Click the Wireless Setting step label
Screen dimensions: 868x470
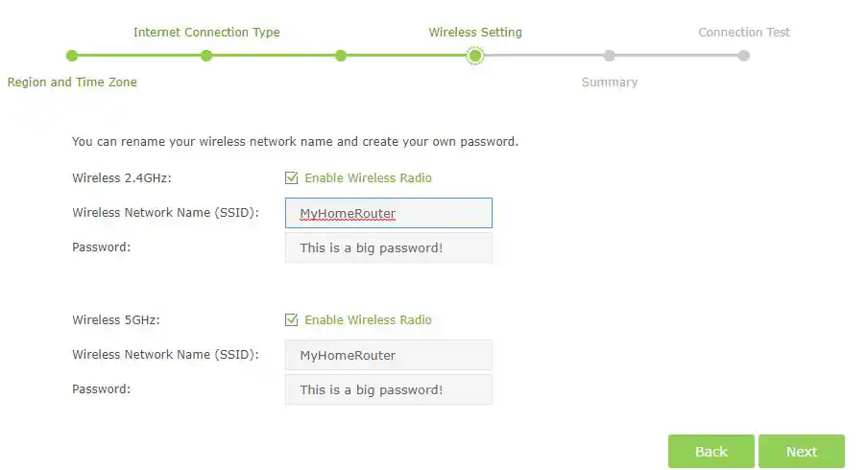pos(475,33)
